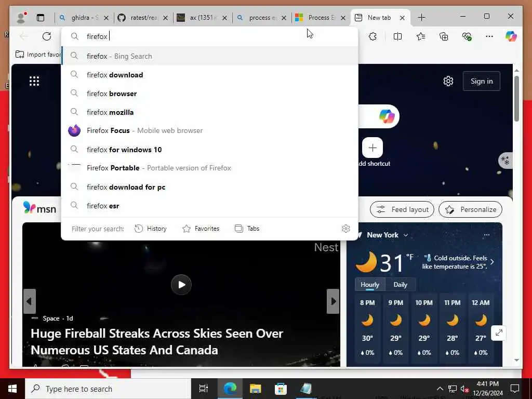The image size is (532, 399).
Task: Click the Sign in button
Action: tap(482, 81)
